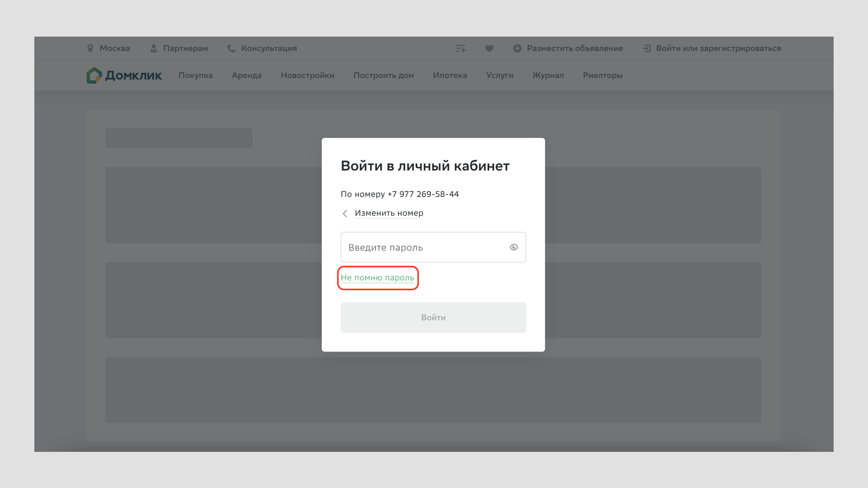This screenshot has height=488, width=868.
Task: Click the back chevron beside Изменить номер
Action: coord(345,214)
